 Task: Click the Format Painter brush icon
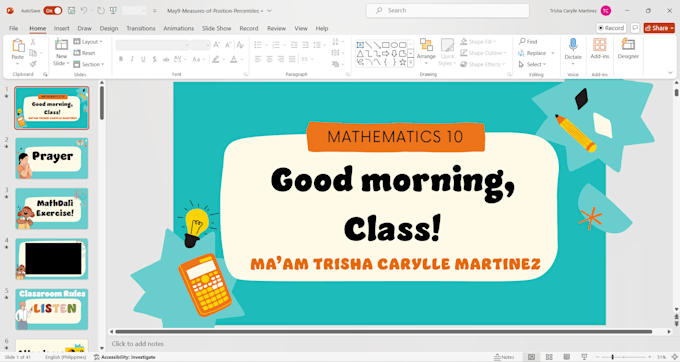point(33,64)
